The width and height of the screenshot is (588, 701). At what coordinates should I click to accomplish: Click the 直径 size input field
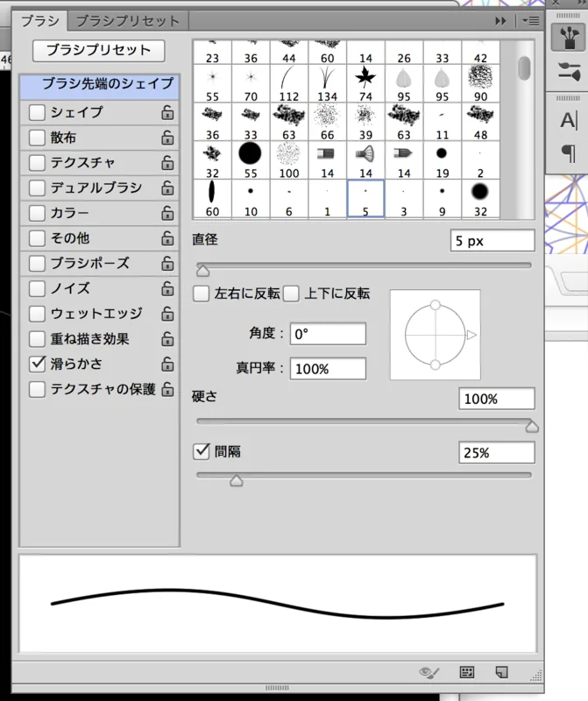[492, 241]
